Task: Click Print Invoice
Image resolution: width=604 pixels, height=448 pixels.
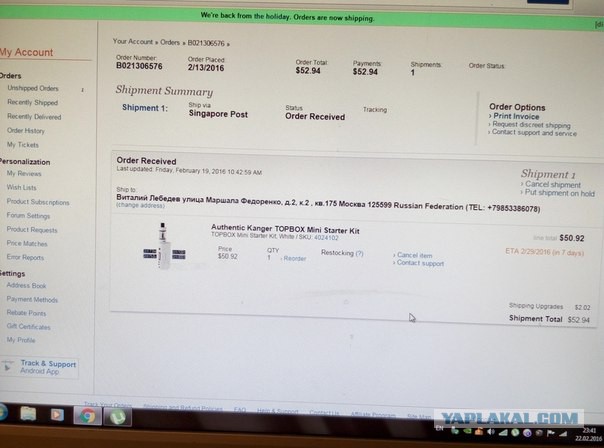Action: point(516,116)
